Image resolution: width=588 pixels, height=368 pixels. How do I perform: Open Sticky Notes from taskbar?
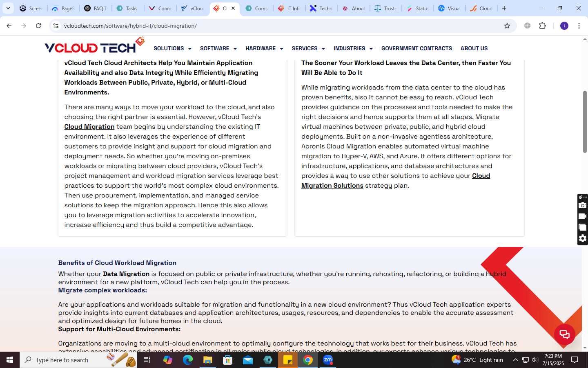coord(288,360)
